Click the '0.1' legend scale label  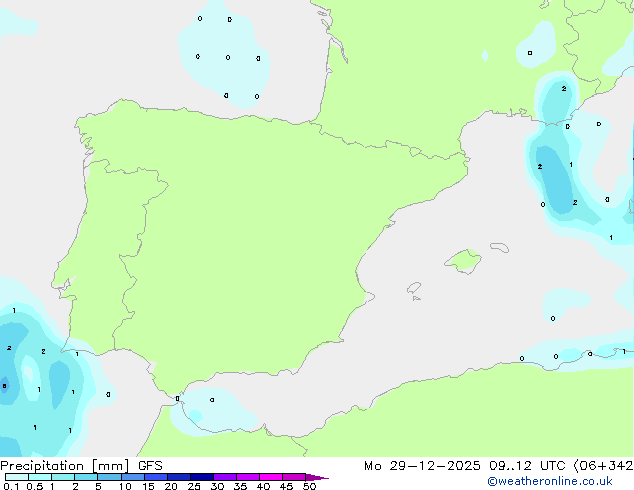point(11,486)
